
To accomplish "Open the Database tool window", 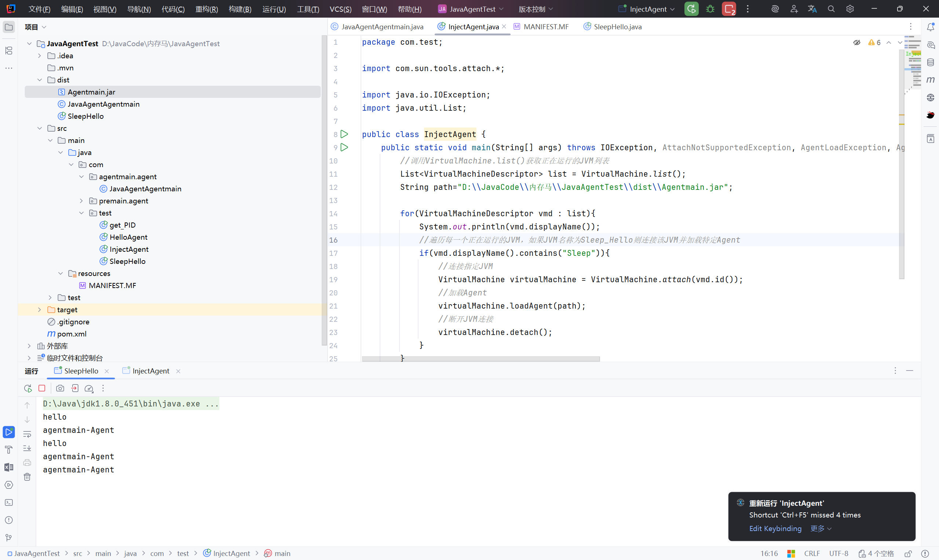I will 931,62.
